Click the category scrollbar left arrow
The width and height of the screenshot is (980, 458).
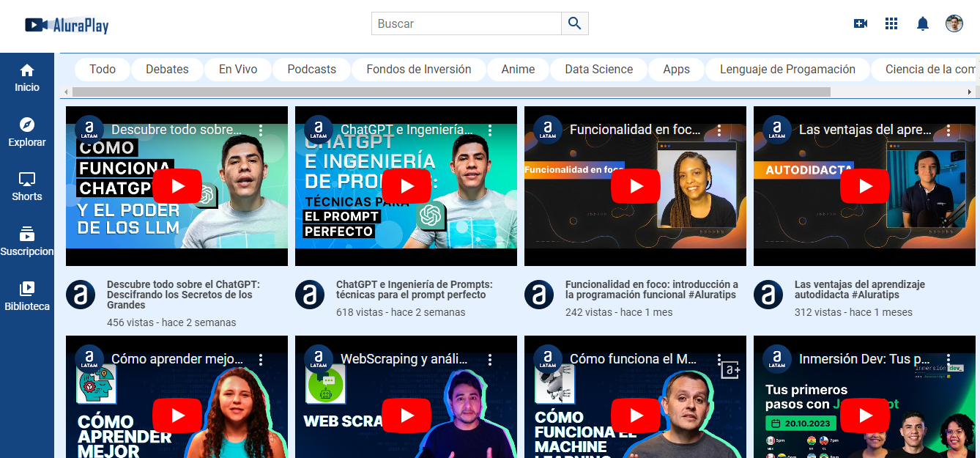(66, 92)
